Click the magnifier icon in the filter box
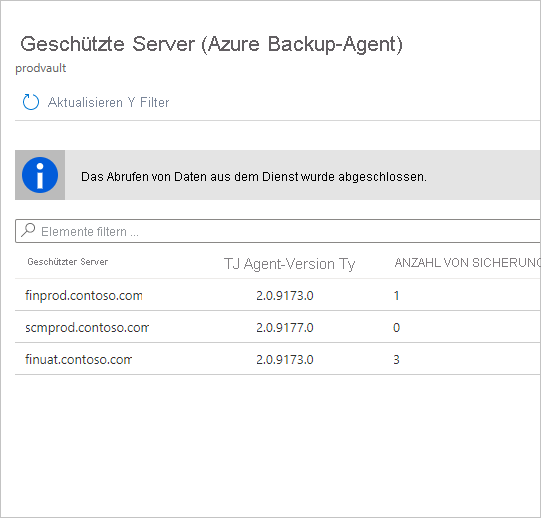541x518 pixels. (x=28, y=230)
